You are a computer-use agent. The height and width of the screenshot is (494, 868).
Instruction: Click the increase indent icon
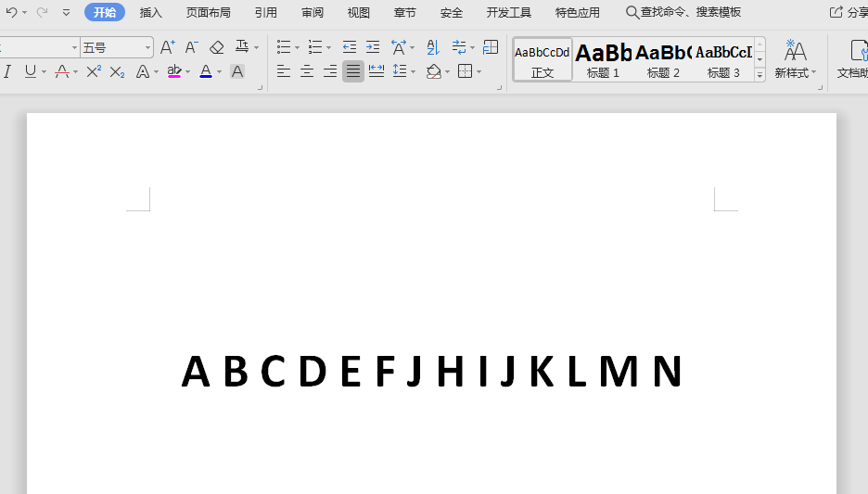coord(373,47)
